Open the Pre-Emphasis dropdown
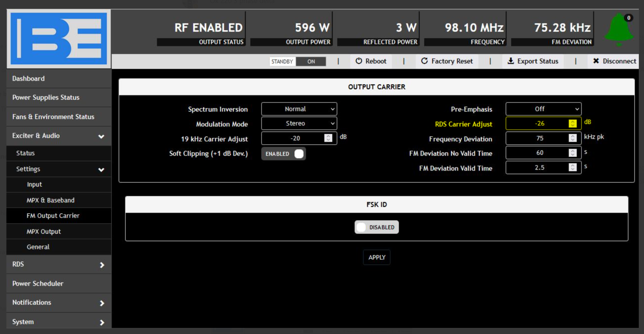This screenshot has width=644, height=334. [x=543, y=109]
